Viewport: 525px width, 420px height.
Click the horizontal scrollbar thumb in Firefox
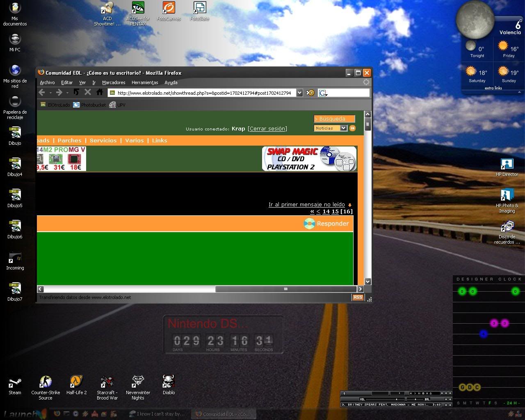(286, 289)
